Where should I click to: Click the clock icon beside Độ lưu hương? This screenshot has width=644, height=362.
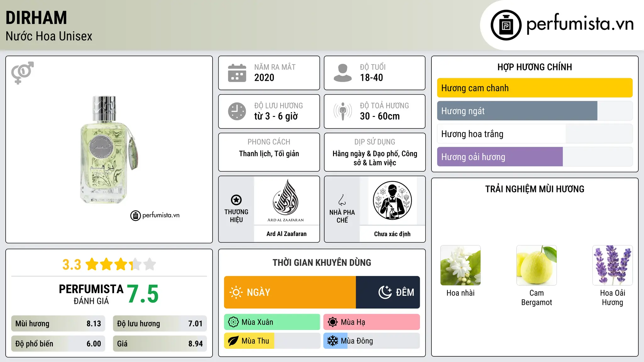pyautogui.click(x=237, y=111)
